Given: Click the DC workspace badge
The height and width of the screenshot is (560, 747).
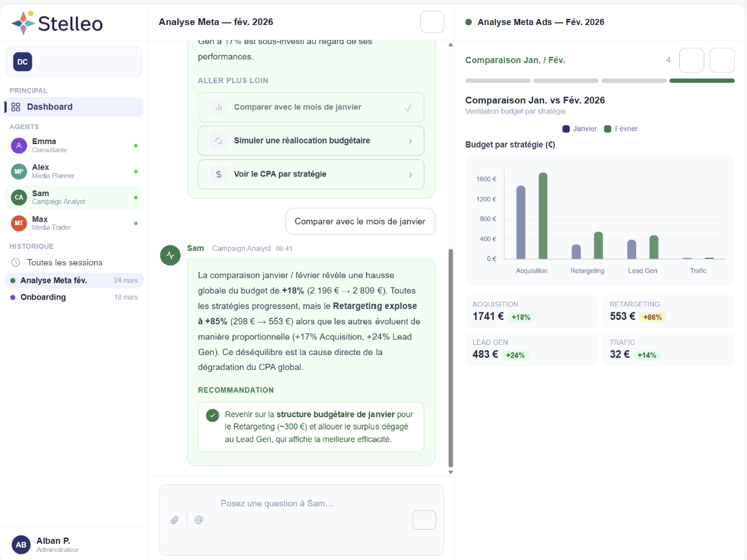Looking at the screenshot, I should pos(22,62).
